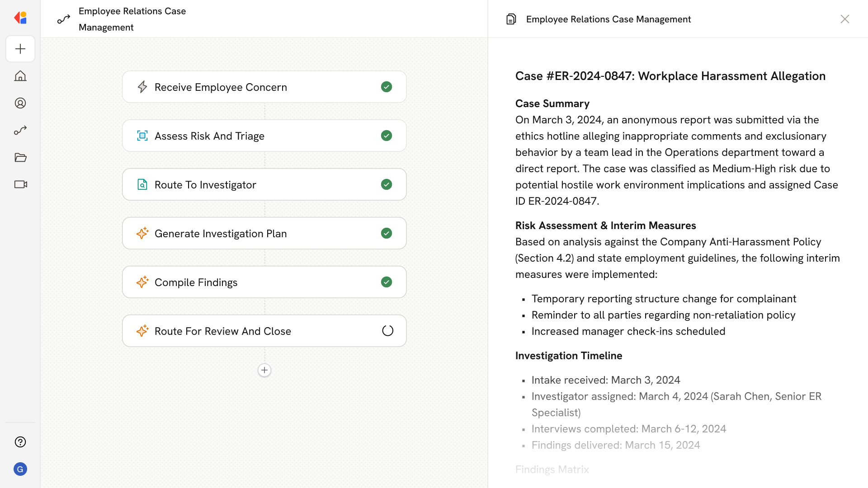Screen dimensions: 868x488
Task: Click green checkmark on Receive Employee Concern
Action: coord(387,87)
